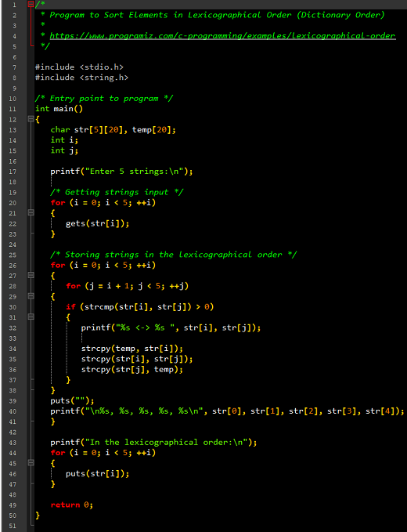Click the gets(str[i]) statement
The image size is (407, 532).
(98, 223)
